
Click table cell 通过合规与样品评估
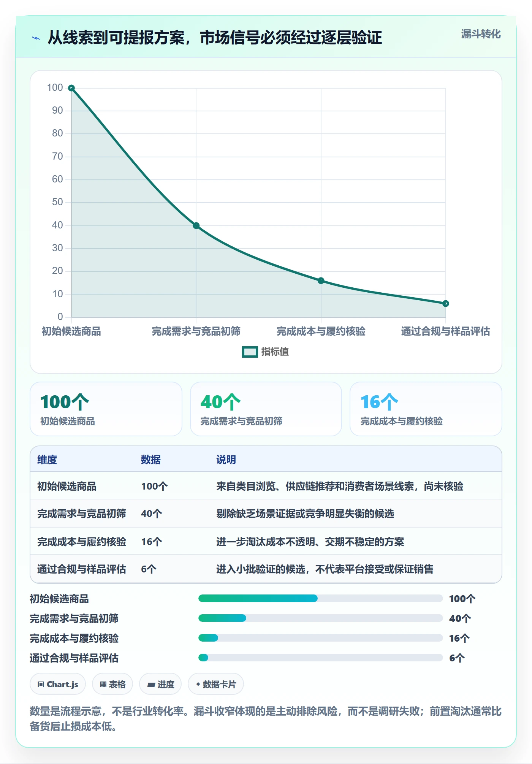pos(82,569)
